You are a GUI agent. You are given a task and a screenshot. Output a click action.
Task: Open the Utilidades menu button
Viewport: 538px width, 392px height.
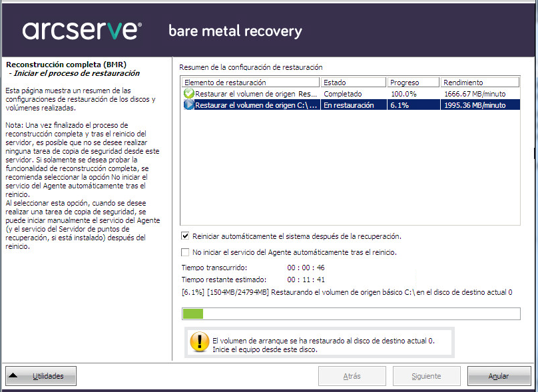click(41, 376)
